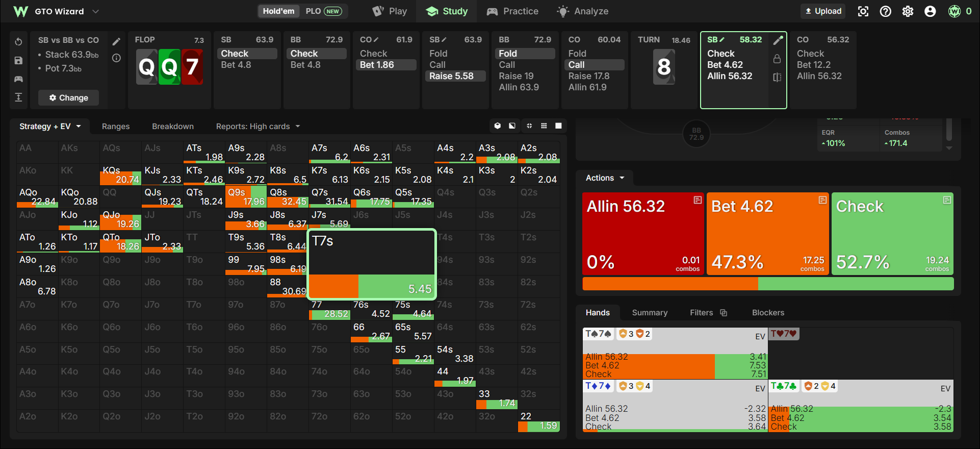Click the screenshot capture icon in the top bar
This screenshot has width=980, height=449.
(x=863, y=11)
